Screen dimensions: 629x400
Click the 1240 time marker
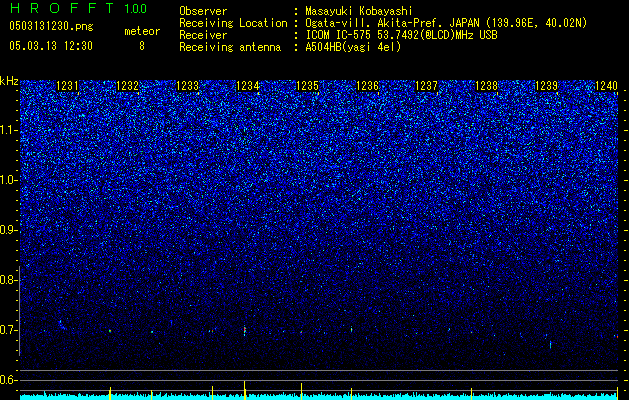(x=607, y=86)
